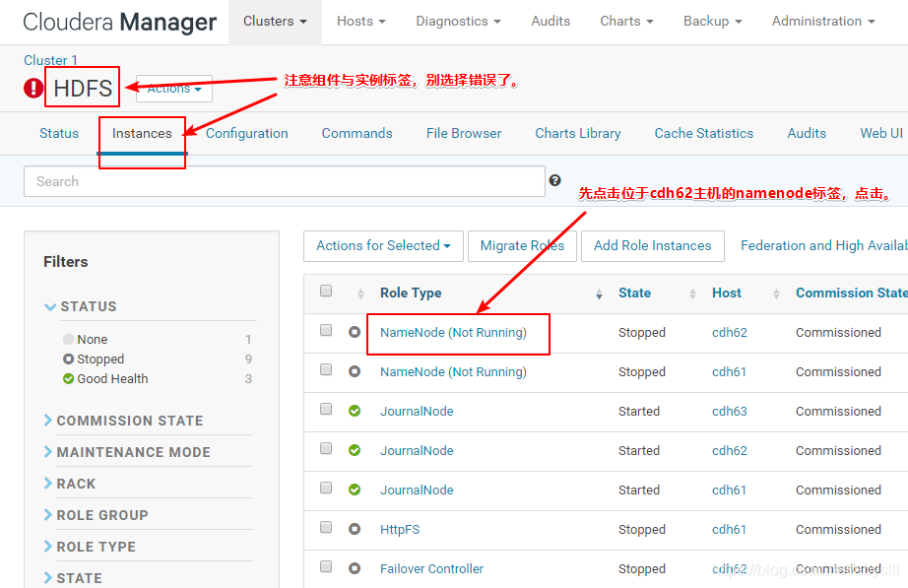Screen dimensions: 908x588
Task: Open the Charts dropdown menu
Action: [x=626, y=22]
